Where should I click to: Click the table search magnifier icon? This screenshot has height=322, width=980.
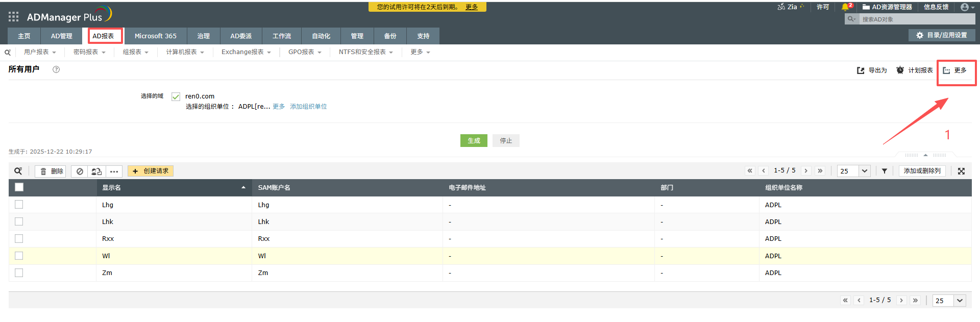tap(18, 171)
